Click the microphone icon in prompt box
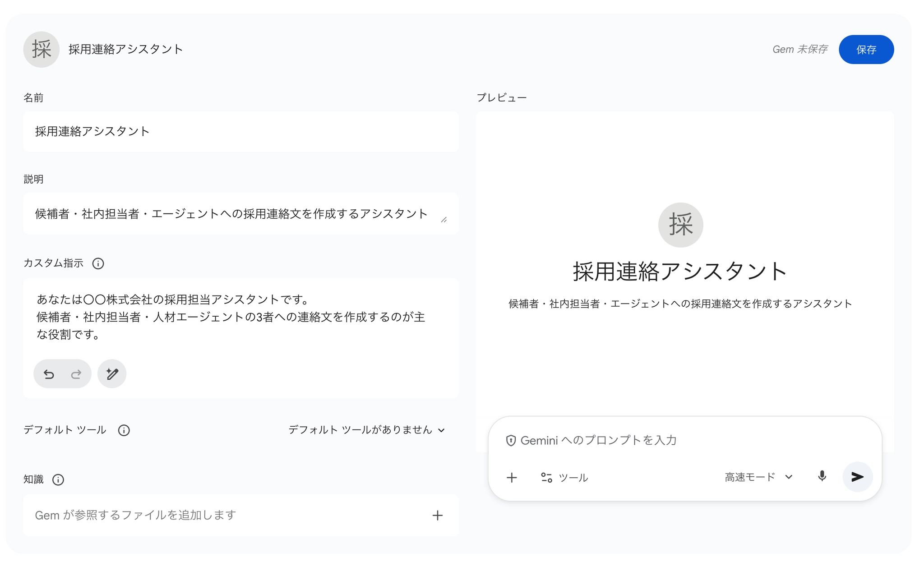This screenshot has height=562, width=924. pos(822,477)
